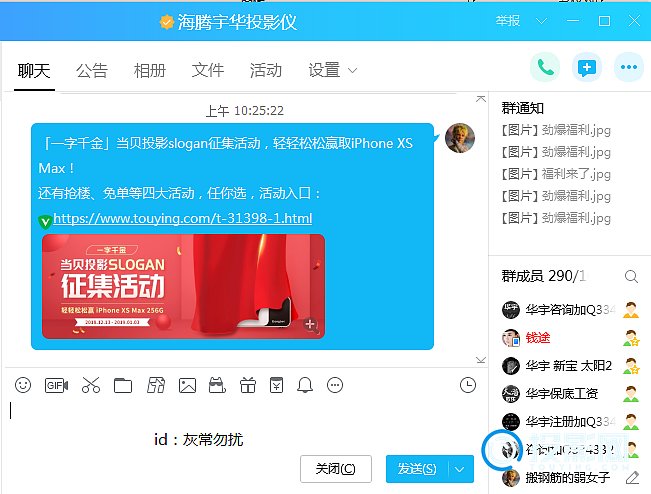
Task: Click the 举报 report link
Action: tap(508, 21)
